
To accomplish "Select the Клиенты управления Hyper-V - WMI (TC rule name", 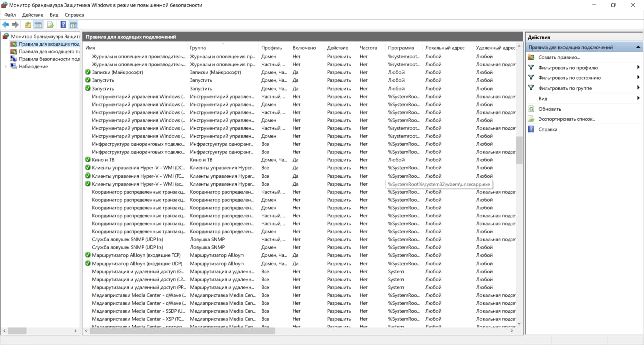I will click(x=138, y=176).
